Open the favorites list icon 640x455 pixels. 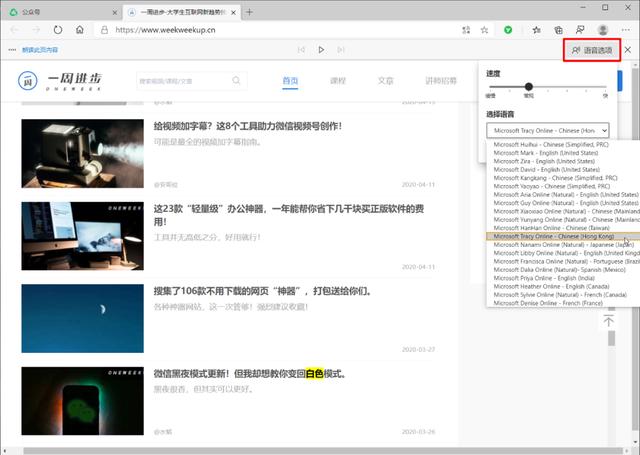pyautogui.click(x=537, y=30)
